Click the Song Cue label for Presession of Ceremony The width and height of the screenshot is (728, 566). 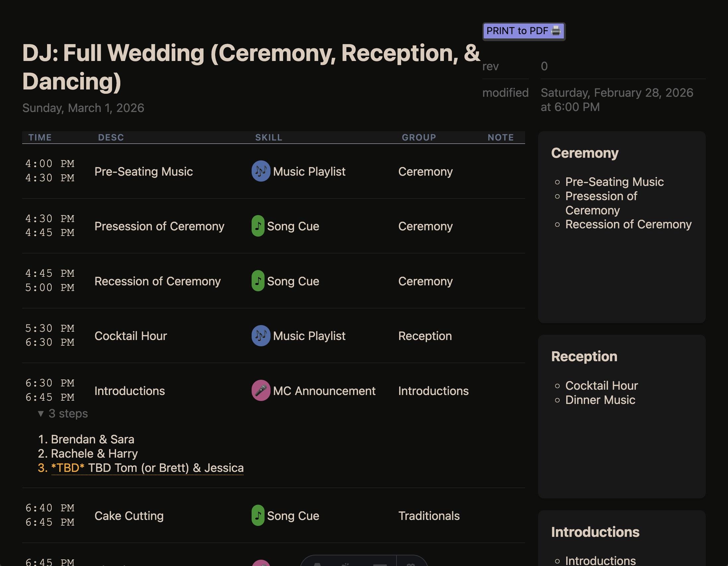[293, 226]
